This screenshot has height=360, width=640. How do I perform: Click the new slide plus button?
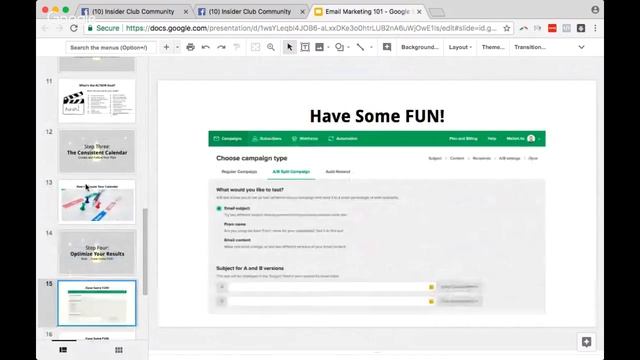coord(166,47)
